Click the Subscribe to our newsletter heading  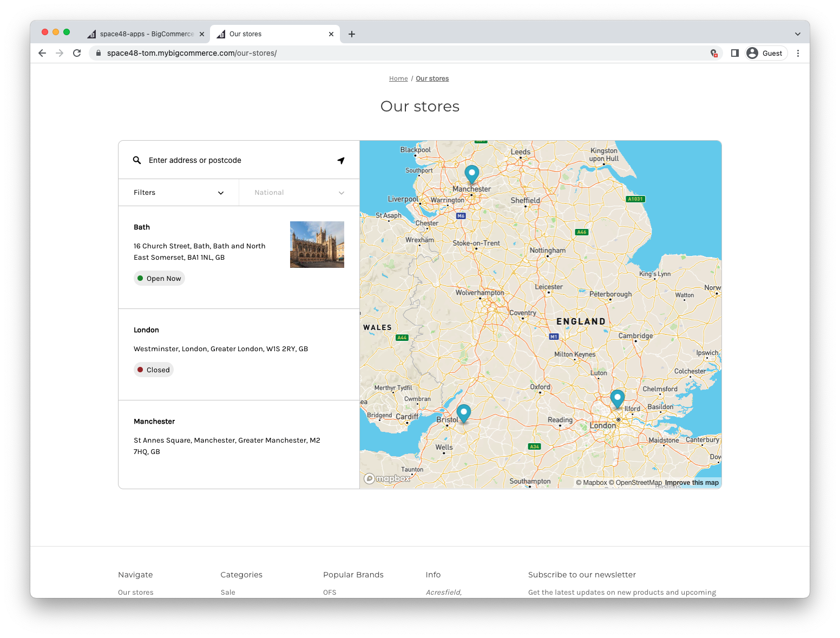(582, 575)
